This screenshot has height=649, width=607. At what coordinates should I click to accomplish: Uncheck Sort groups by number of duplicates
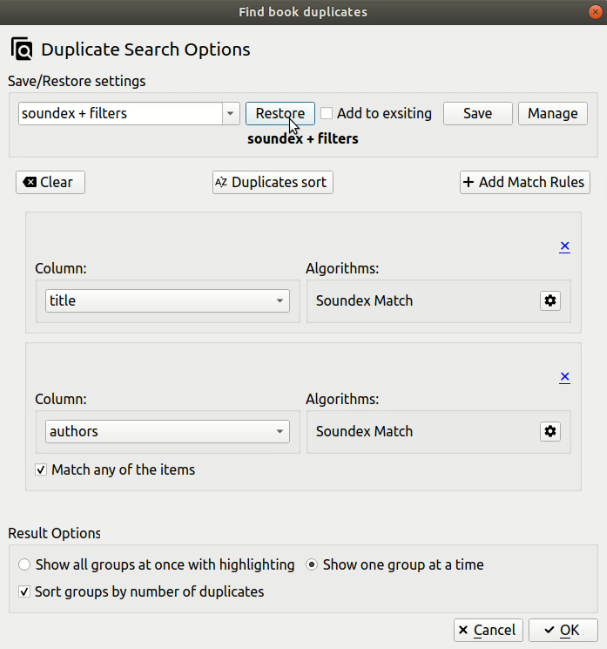click(25, 592)
